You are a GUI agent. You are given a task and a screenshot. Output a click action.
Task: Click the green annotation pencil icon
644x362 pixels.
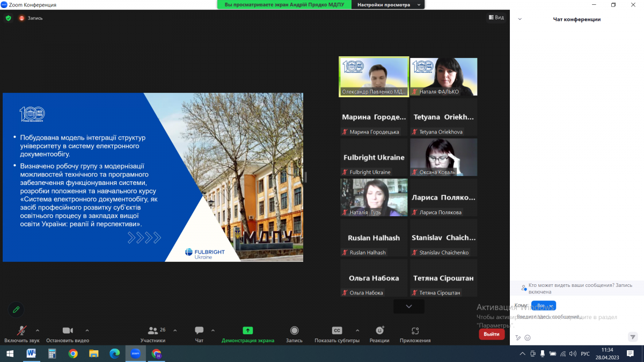16,309
